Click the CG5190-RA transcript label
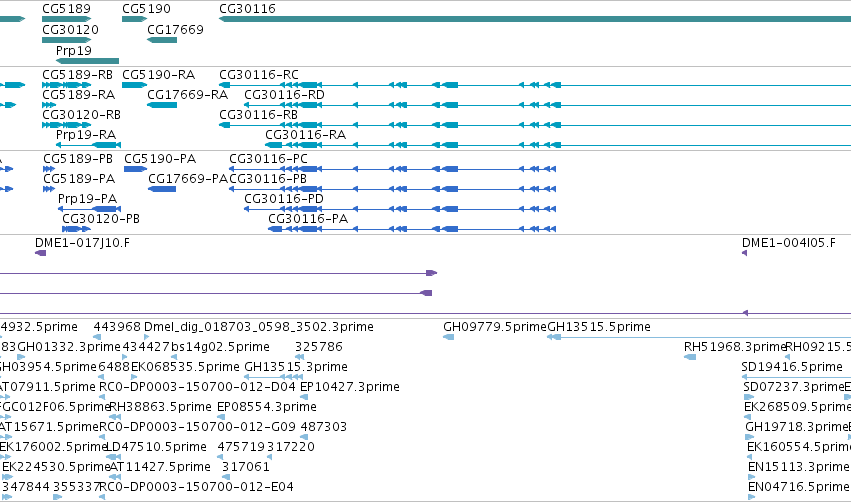851x502 pixels. coord(158,74)
